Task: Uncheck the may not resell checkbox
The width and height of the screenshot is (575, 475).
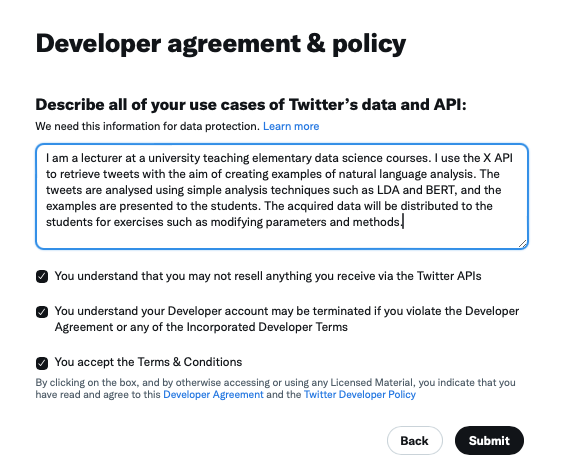Action: 42,276
